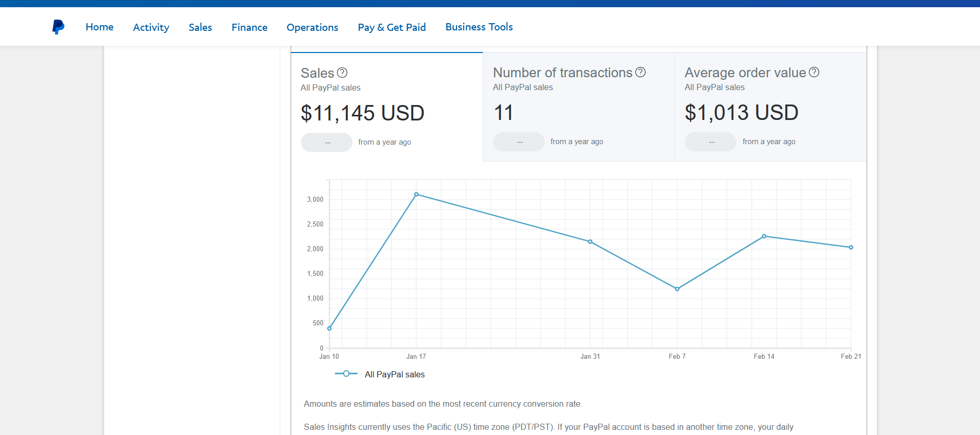Select the Sales metric tab card

pos(386,107)
